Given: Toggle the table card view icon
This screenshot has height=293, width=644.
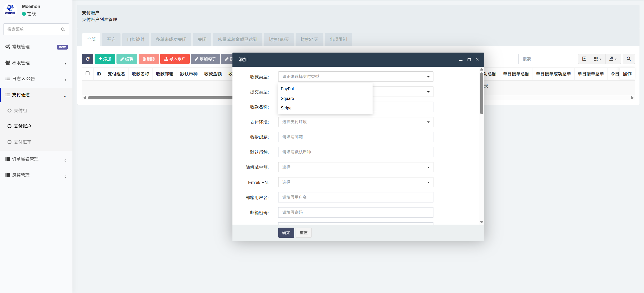Looking at the screenshot, I should pos(584,59).
